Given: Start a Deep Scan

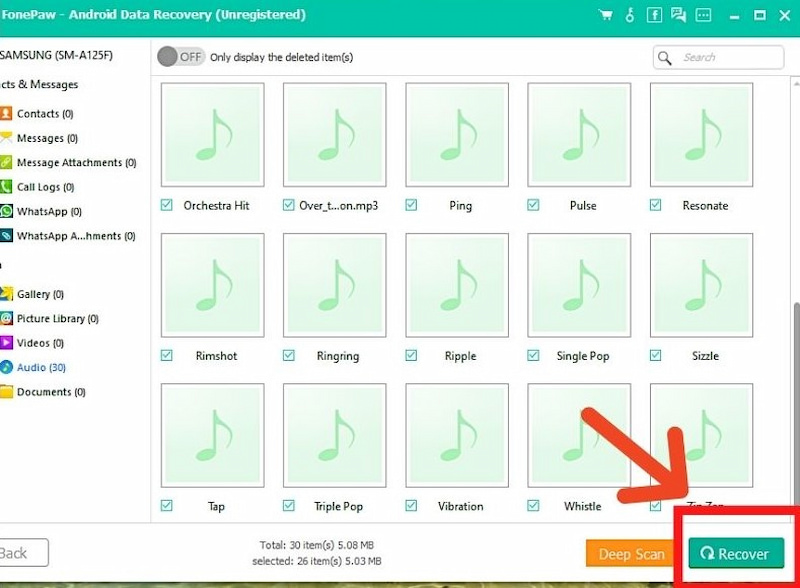Looking at the screenshot, I should [632, 554].
